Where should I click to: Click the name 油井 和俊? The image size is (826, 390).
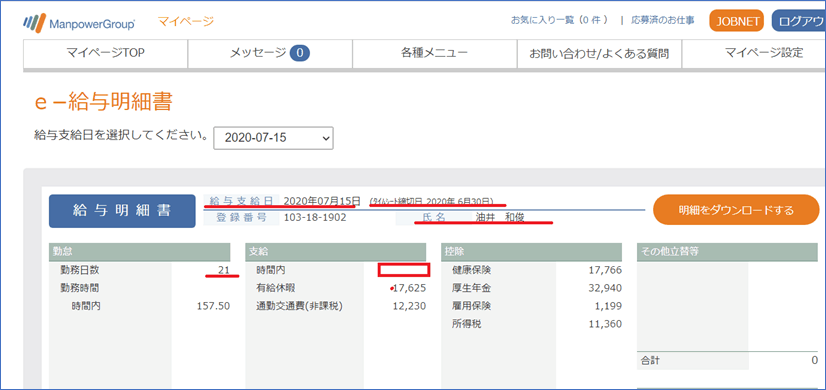(x=499, y=217)
